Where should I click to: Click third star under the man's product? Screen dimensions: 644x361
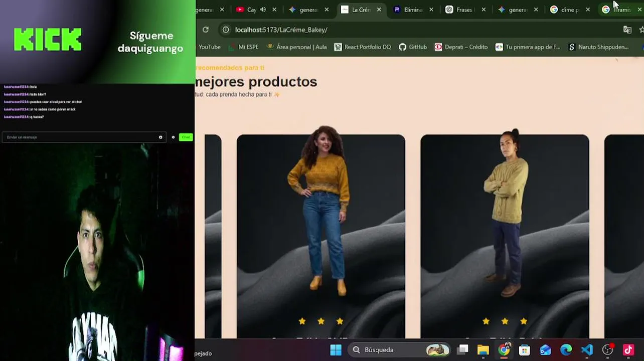(524, 321)
